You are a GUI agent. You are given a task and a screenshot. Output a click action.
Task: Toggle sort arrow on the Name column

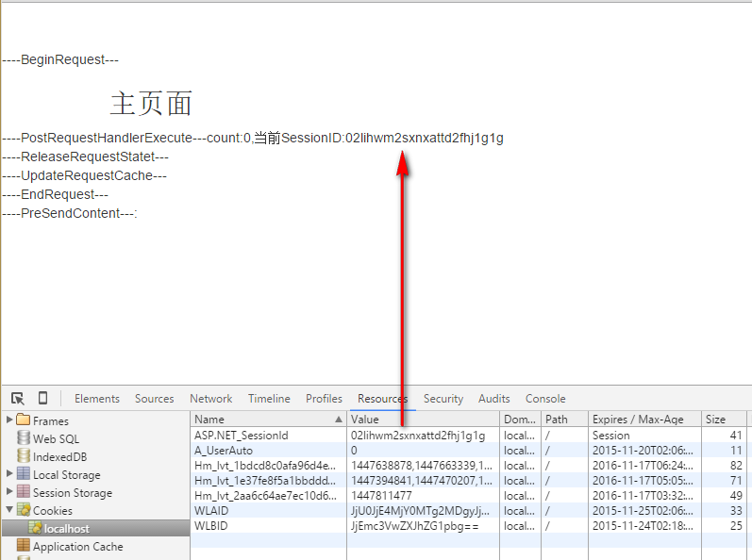pyautogui.click(x=339, y=420)
